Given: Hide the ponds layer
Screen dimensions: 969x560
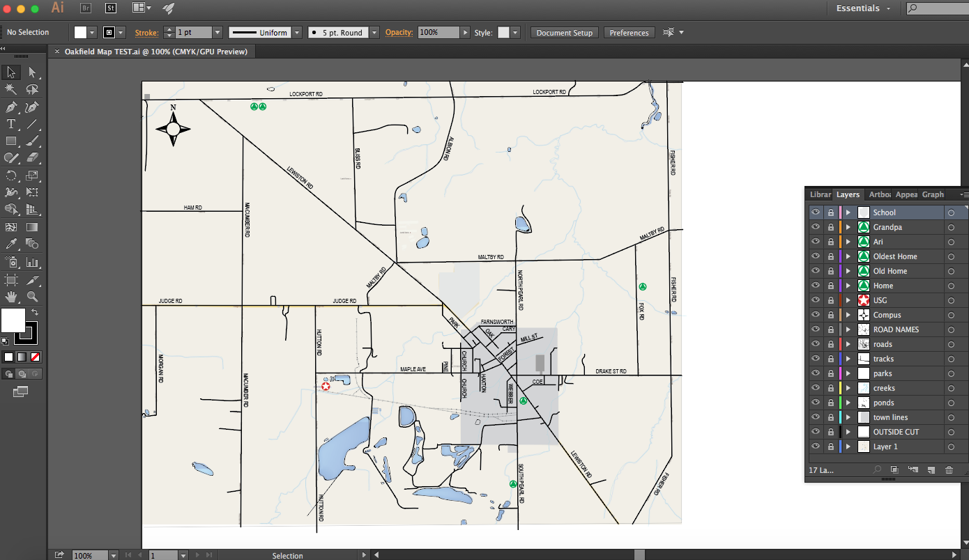Looking at the screenshot, I should [815, 403].
